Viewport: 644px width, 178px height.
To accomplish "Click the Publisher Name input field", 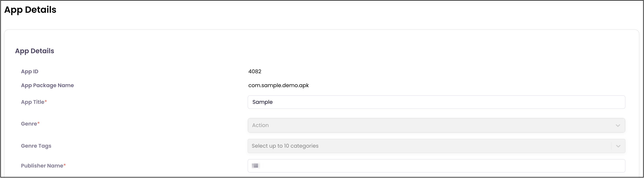I will (425, 165).
